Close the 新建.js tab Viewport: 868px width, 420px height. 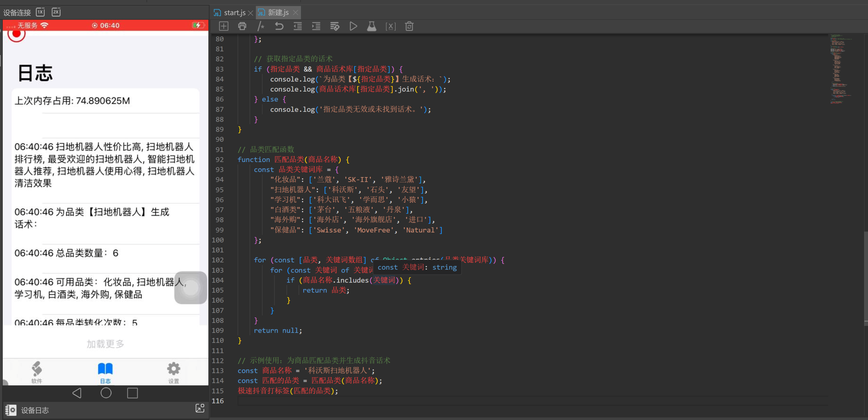click(x=295, y=12)
